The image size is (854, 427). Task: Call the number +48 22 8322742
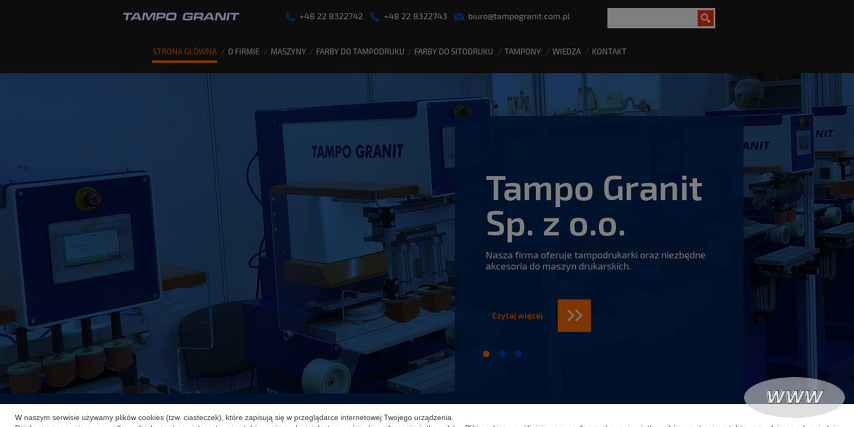click(331, 16)
